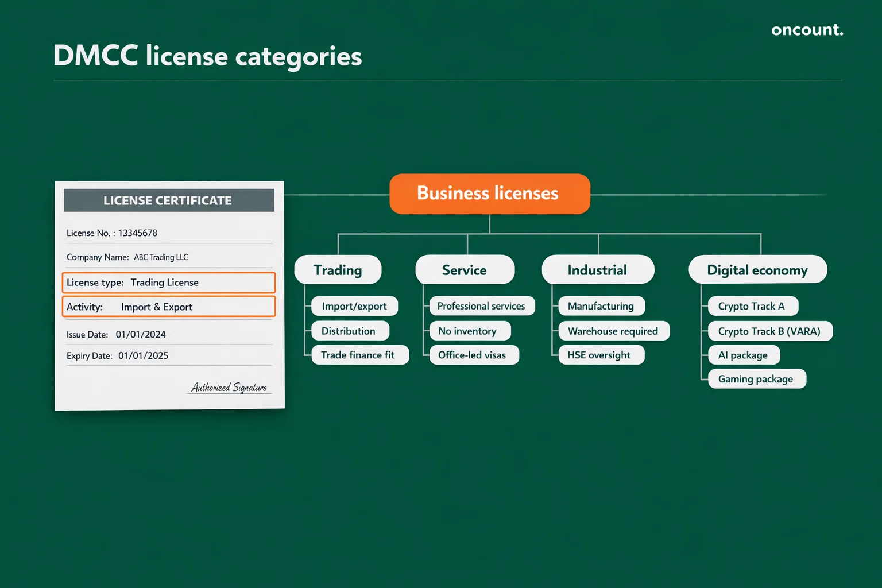Select the Industrial category
882x588 pixels.
597,269
